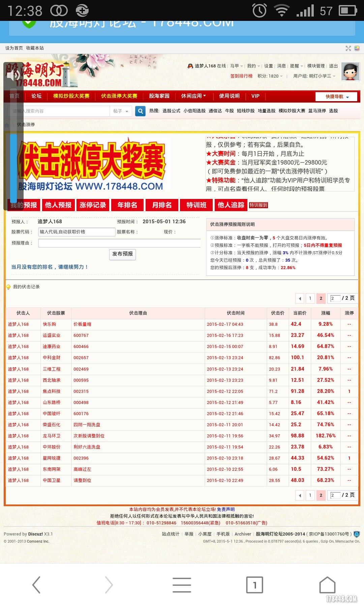364x607 pixels.
Task: Focus the page number input above the table
Action: 335,298
